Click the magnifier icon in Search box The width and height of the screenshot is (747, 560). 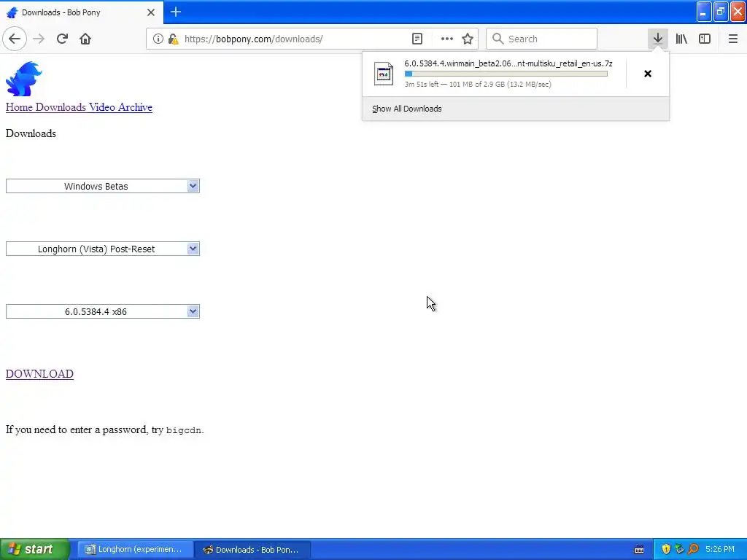click(x=498, y=39)
